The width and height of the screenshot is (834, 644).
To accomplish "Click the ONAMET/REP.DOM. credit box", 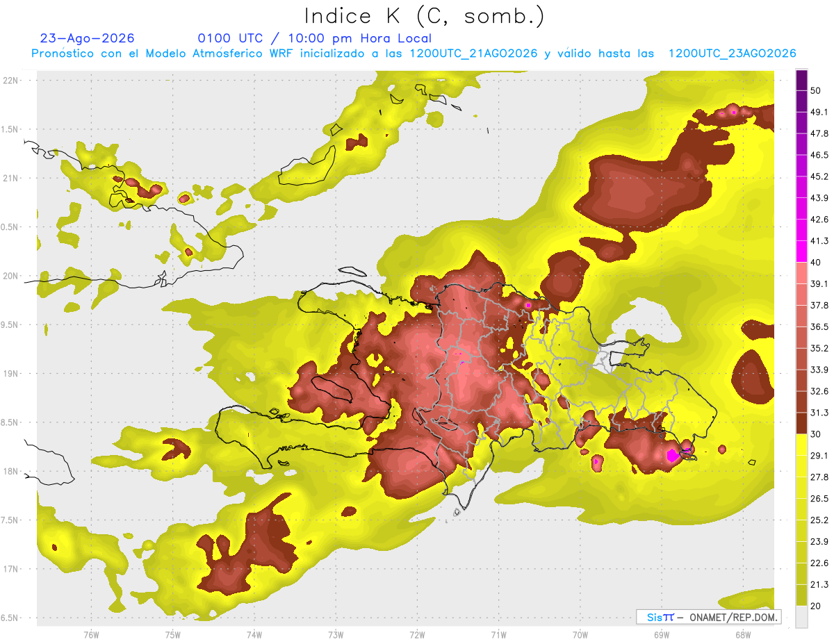I will tap(708, 617).
